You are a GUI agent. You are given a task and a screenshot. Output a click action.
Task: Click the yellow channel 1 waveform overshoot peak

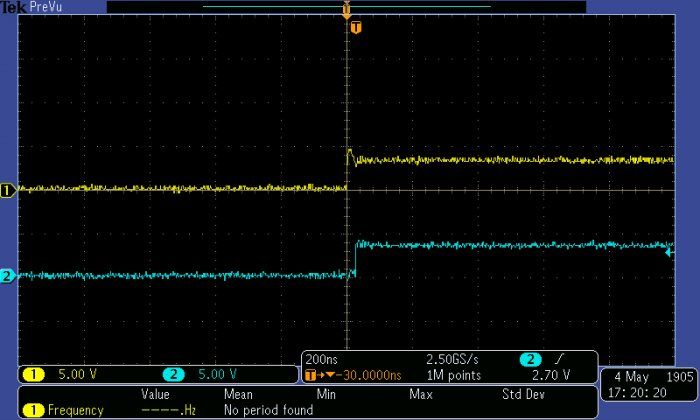click(x=350, y=151)
